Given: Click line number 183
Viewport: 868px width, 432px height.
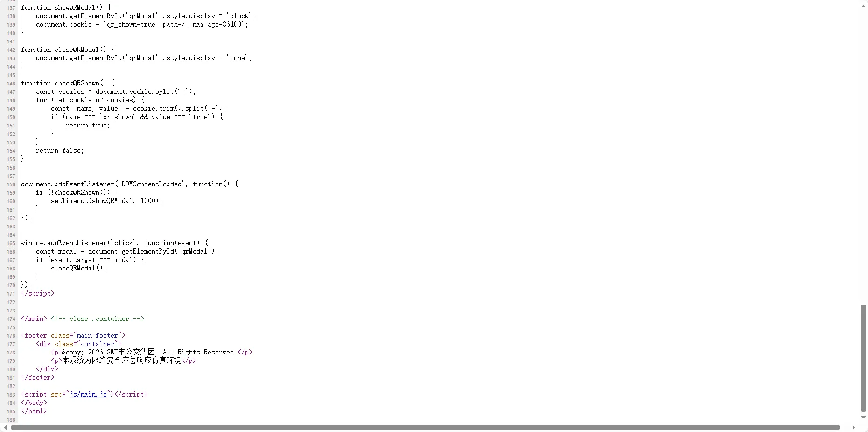Looking at the screenshot, I should (11, 395).
